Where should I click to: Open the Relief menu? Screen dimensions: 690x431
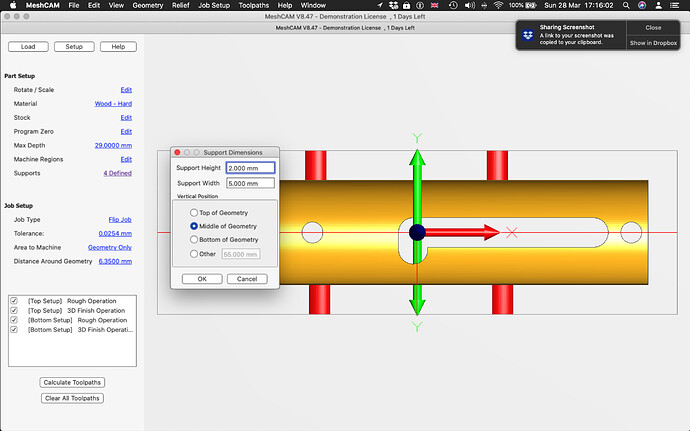click(x=180, y=5)
